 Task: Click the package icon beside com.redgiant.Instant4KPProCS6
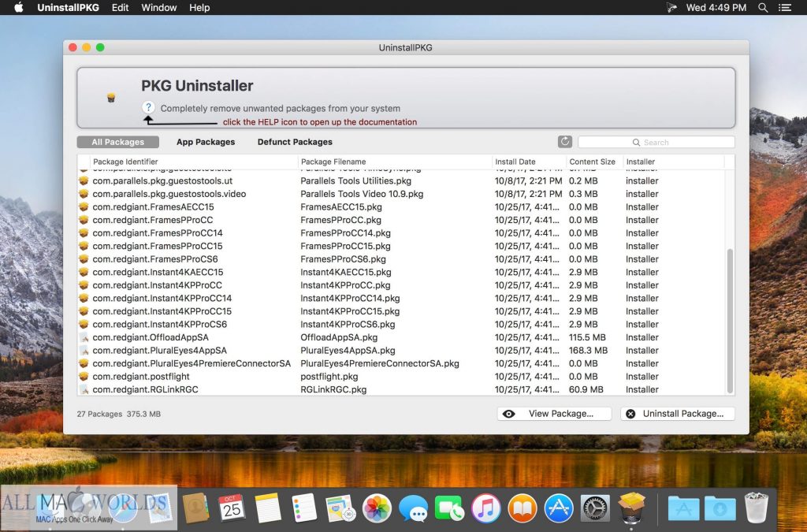(x=84, y=324)
